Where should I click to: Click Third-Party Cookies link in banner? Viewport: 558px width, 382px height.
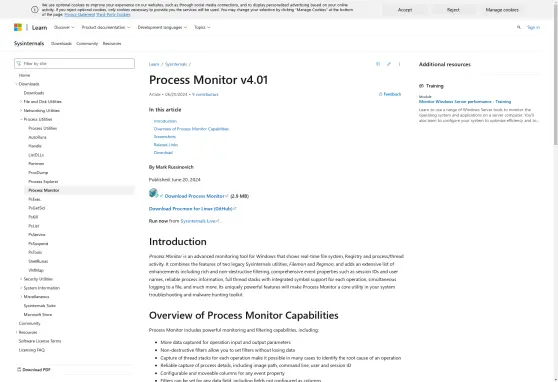pos(113,15)
